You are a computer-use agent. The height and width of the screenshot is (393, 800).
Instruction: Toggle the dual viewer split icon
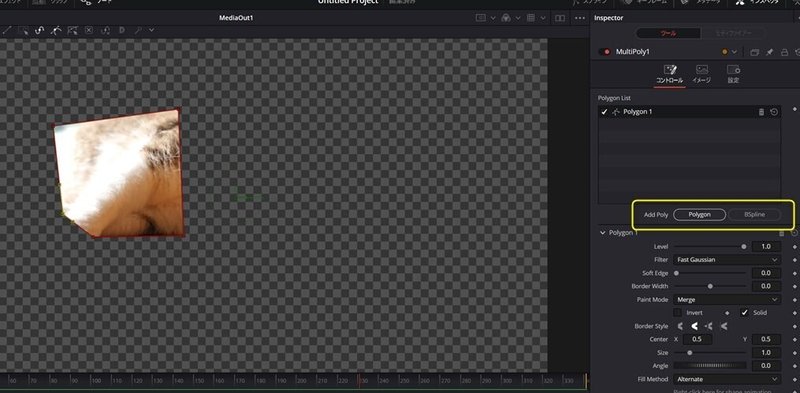pyautogui.click(x=560, y=18)
